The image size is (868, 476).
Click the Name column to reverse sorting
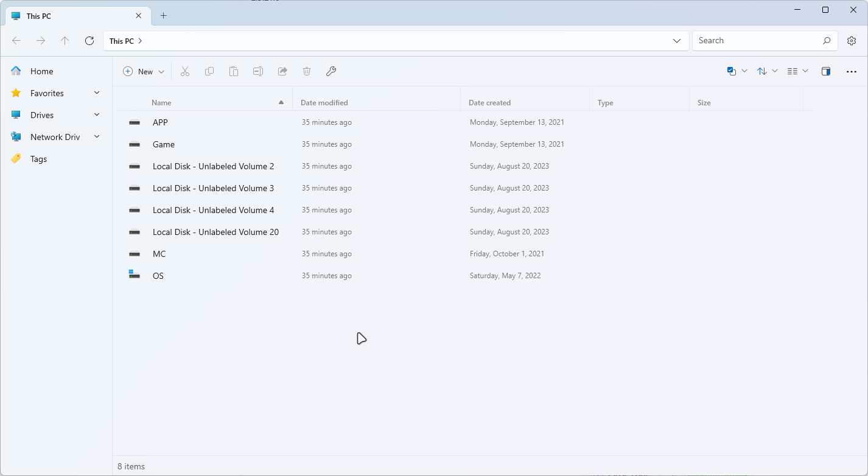click(x=161, y=102)
